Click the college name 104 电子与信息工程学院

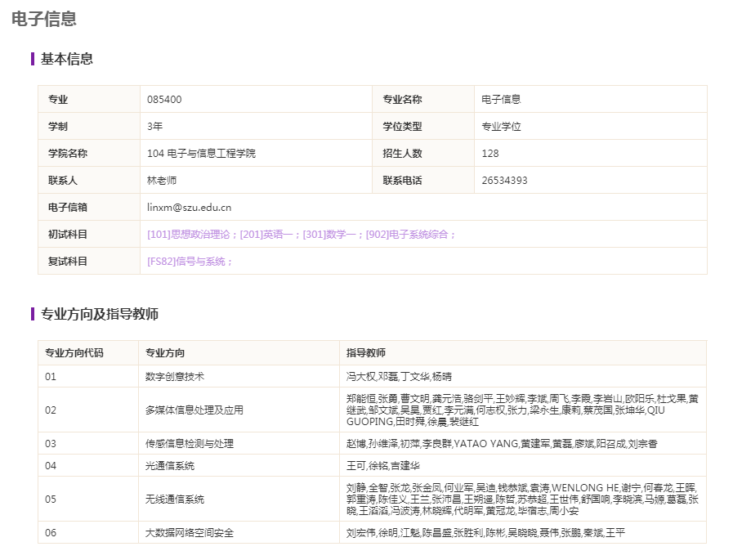click(202, 154)
